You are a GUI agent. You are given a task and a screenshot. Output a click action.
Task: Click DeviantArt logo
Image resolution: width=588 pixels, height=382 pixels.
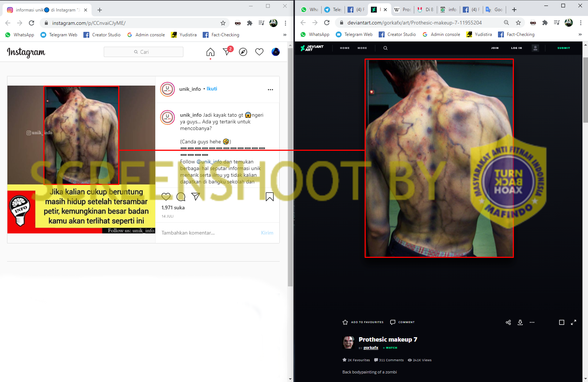[312, 48]
